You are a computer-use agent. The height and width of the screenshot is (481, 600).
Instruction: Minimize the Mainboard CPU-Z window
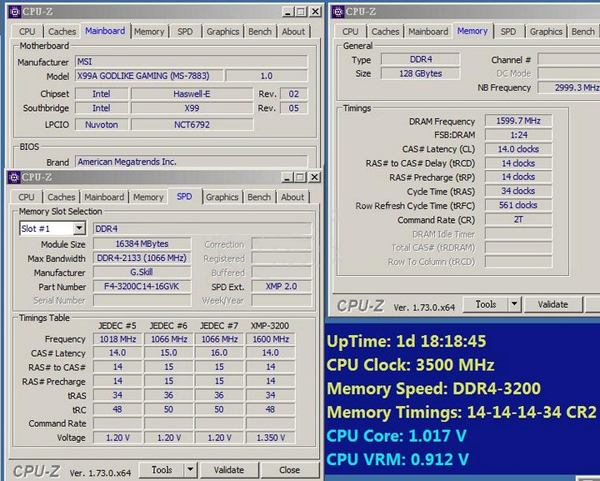pyautogui.click(x=288, y=12)
